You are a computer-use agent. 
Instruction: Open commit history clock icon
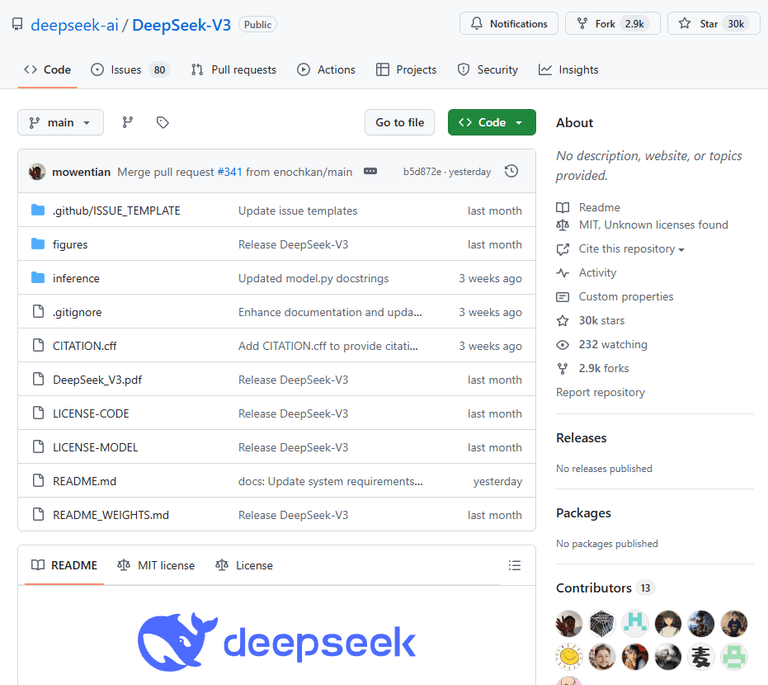pos(511,171)
